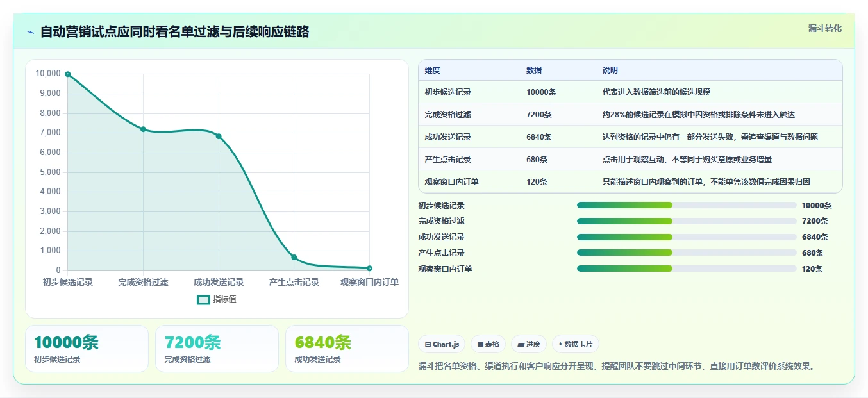Click the 成功发送记录 progress bar

pyautogui.click(x=687, y=237)
